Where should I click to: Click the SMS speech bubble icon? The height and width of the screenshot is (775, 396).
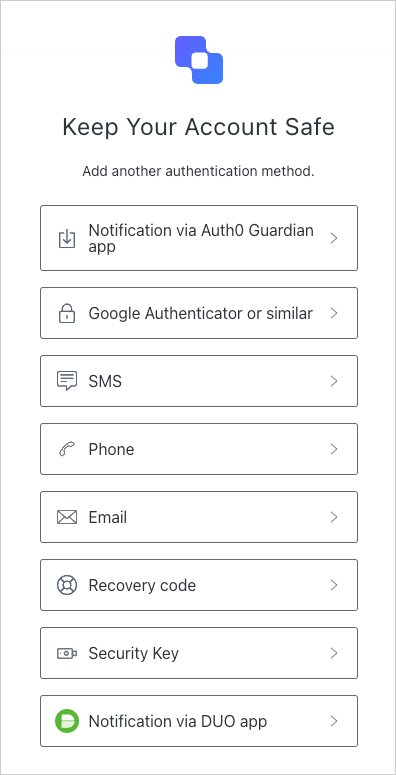pos(67,381)
